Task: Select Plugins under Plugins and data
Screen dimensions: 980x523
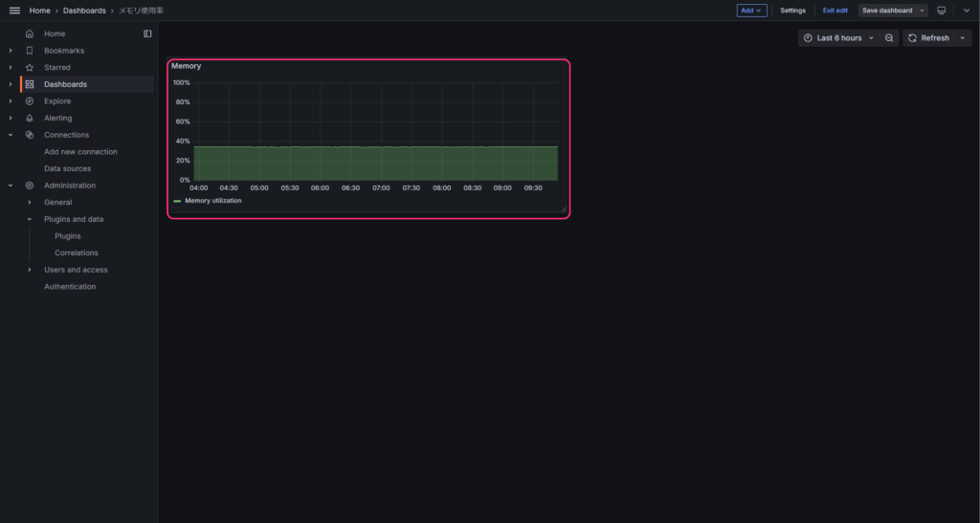Action: coord(68,236)
